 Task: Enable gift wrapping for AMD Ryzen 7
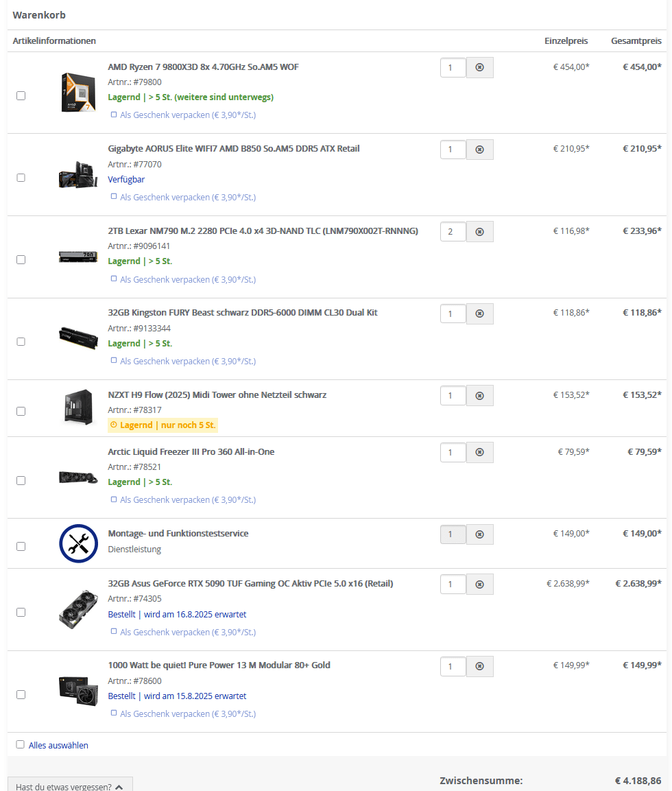114,115
